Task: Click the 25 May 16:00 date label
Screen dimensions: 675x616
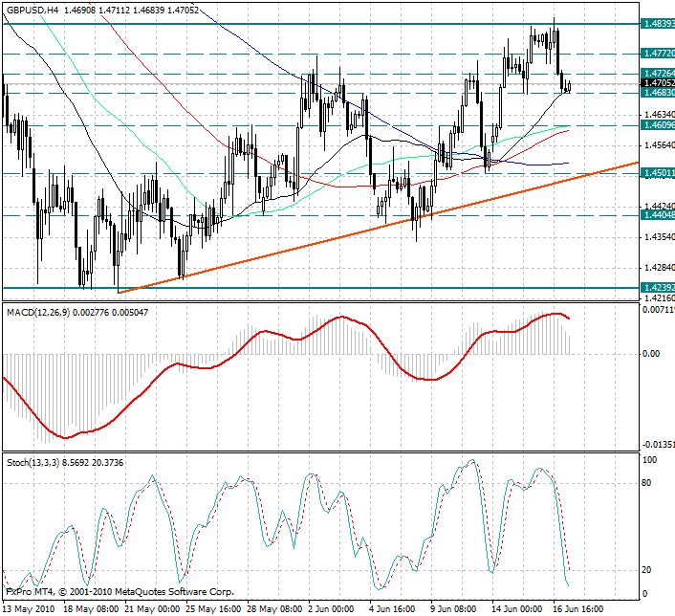Action: (213, 609)
